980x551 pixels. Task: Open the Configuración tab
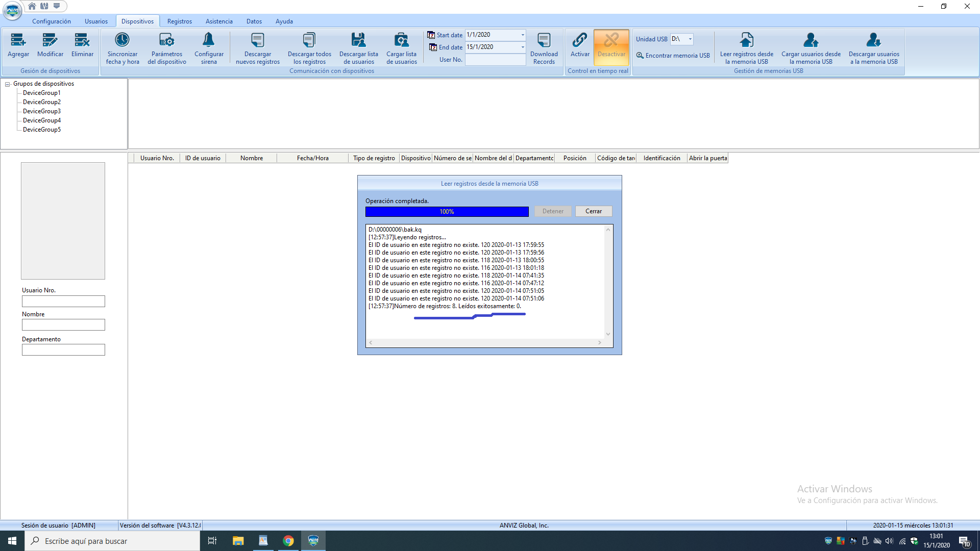pos(52,21)
